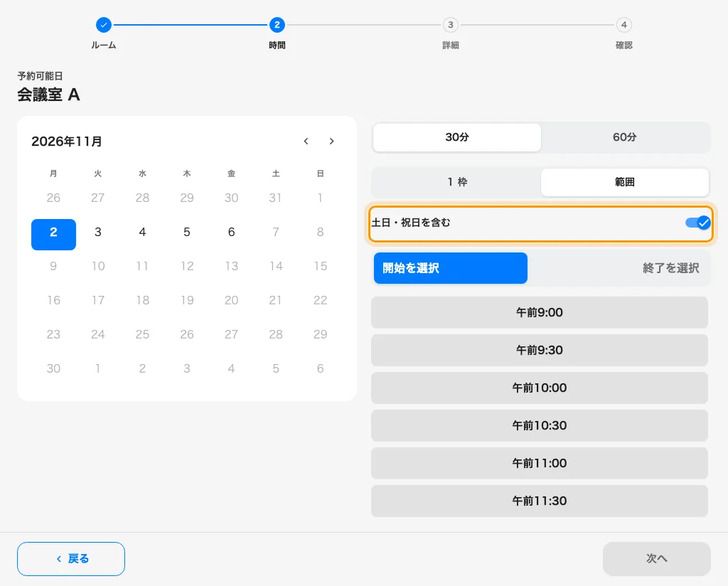
Task: Click the 土日・祝日を含む label text
Action: coord(411,223)
